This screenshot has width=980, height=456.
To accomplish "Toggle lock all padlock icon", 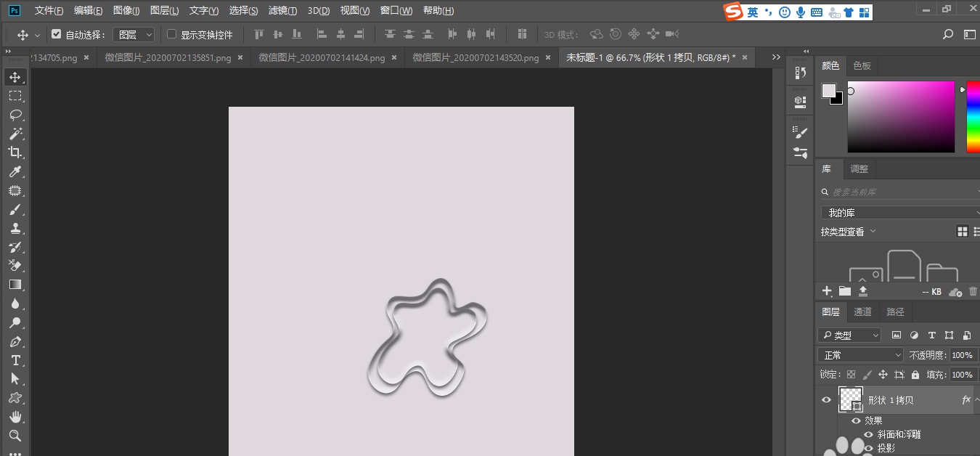I will tap(915, 375).
